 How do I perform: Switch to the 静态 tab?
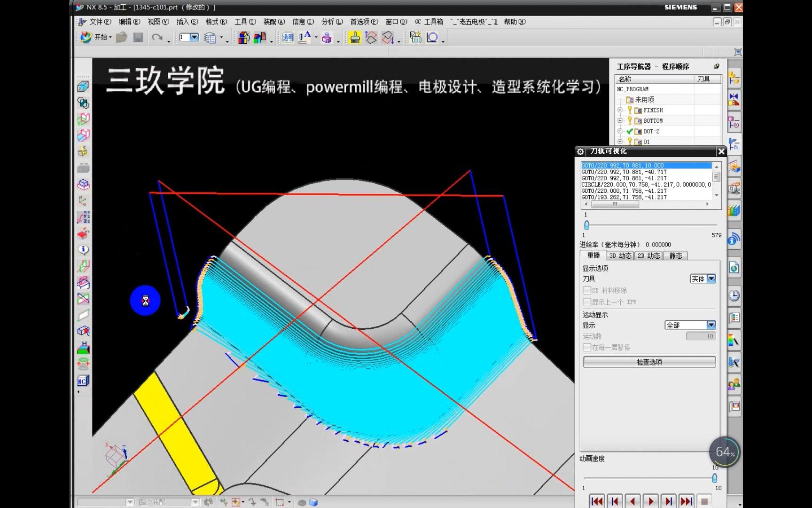[x=676, y=255]
